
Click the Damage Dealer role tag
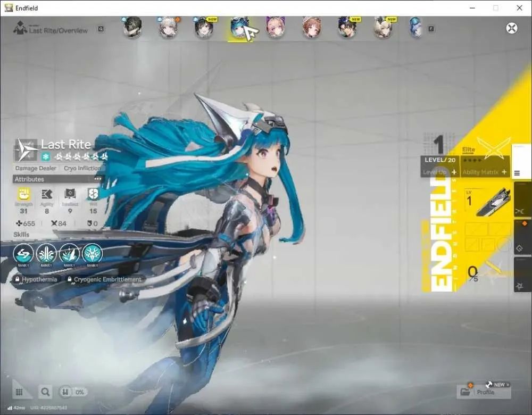click(x=36, y=168)
